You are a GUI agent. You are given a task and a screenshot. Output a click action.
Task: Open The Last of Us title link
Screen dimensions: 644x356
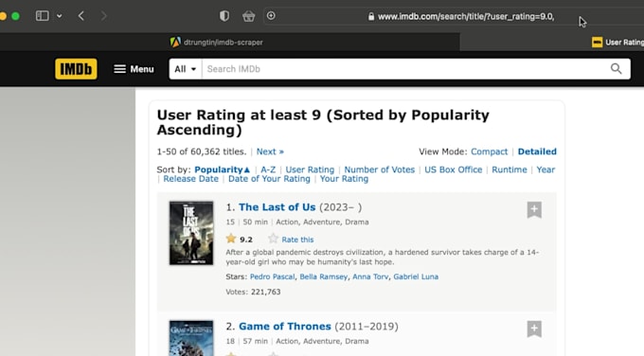pos(277,207)
